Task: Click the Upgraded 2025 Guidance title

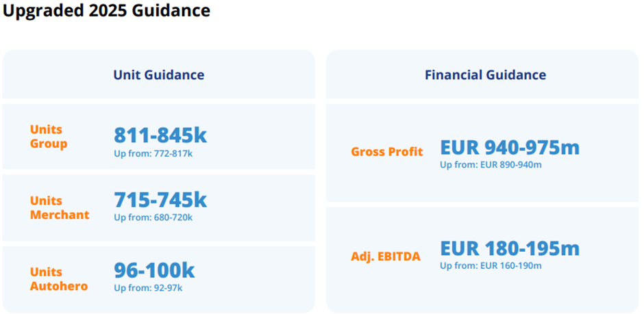Action: (x=107, y=11)
